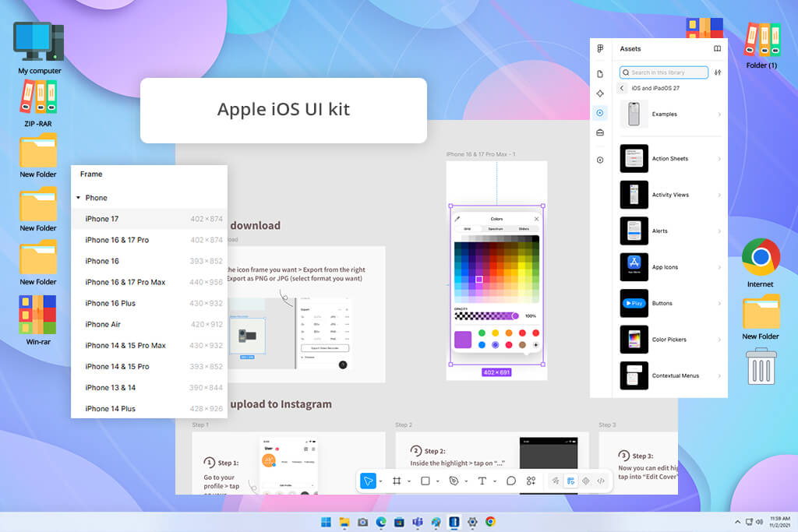Go back from iOS and iPadOS 27
Screen dimensions: 798x532
[622, 88]
